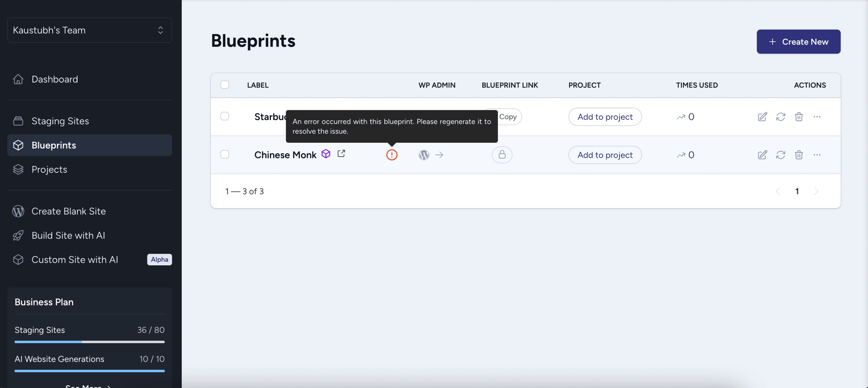Go to Staging Sites in sidebar

[x=60, y=121]
